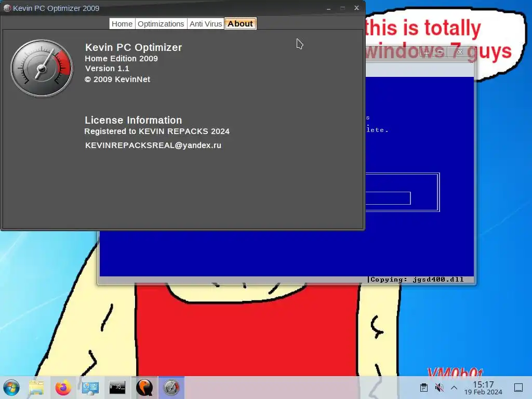532x399 pixels.
Task: Click the show desktop icon in tray
Action: [518, 388]
